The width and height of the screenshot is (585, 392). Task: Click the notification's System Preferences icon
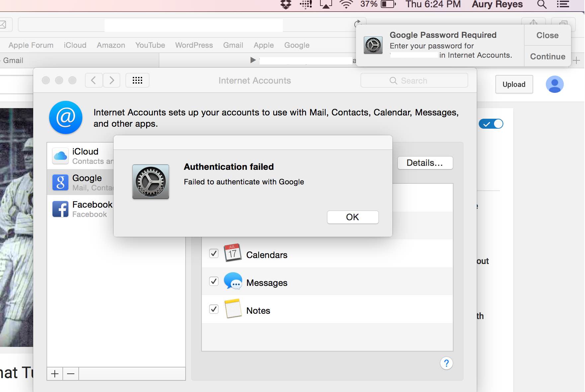tap(373, 45)
